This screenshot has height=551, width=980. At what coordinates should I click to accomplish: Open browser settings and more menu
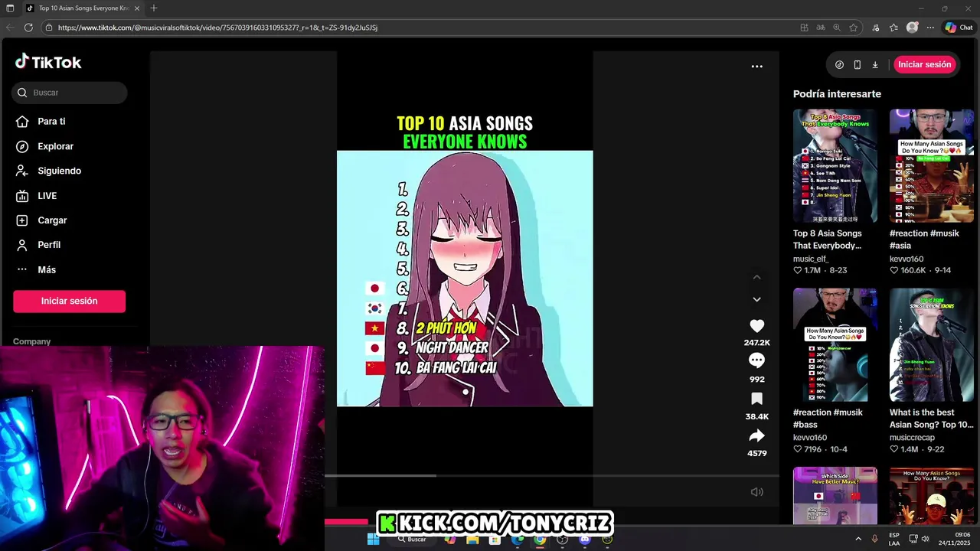930,28
